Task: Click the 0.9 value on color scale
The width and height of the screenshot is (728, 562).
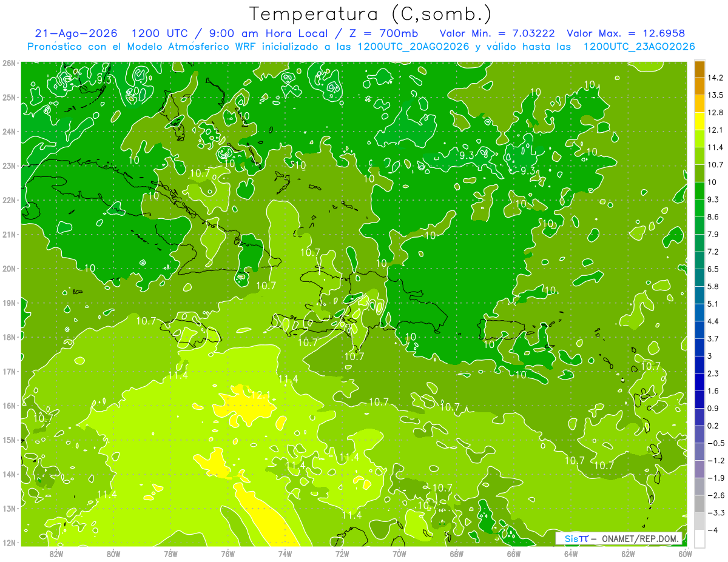Action: point(713,408)
